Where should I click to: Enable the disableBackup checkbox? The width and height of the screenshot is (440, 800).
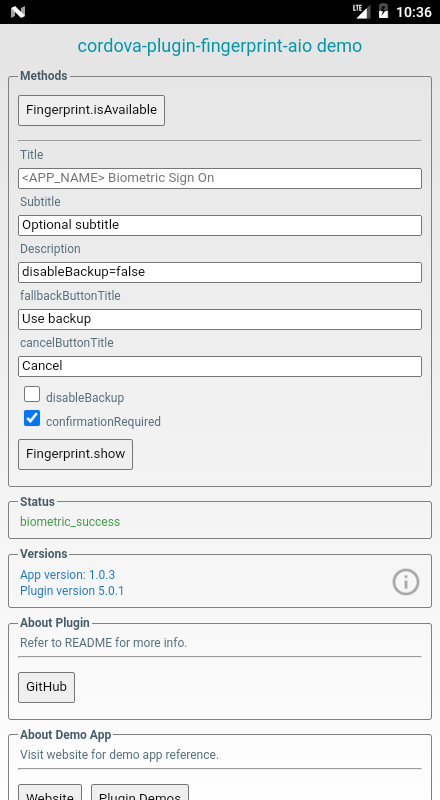coord(32,394)
